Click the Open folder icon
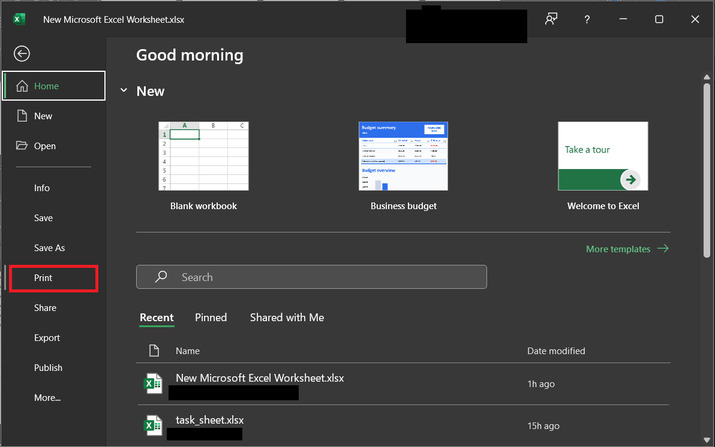The image size is (715, 447). 22,146
